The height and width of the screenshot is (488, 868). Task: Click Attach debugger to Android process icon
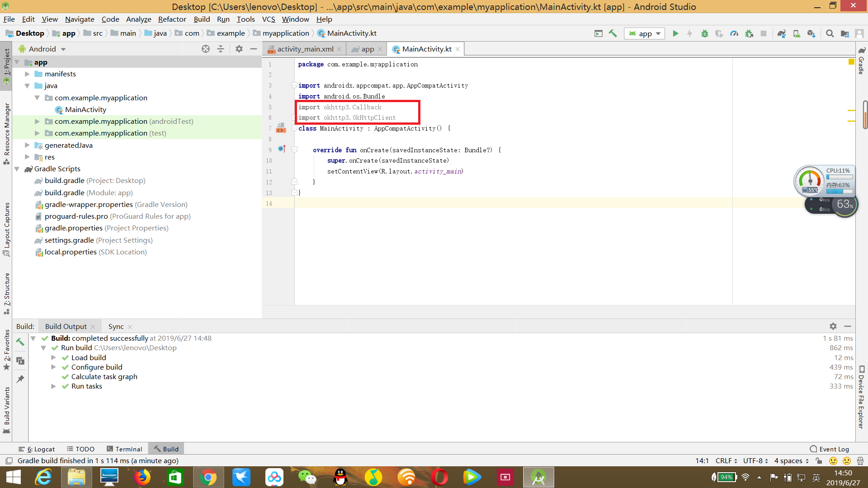point(749,33)
